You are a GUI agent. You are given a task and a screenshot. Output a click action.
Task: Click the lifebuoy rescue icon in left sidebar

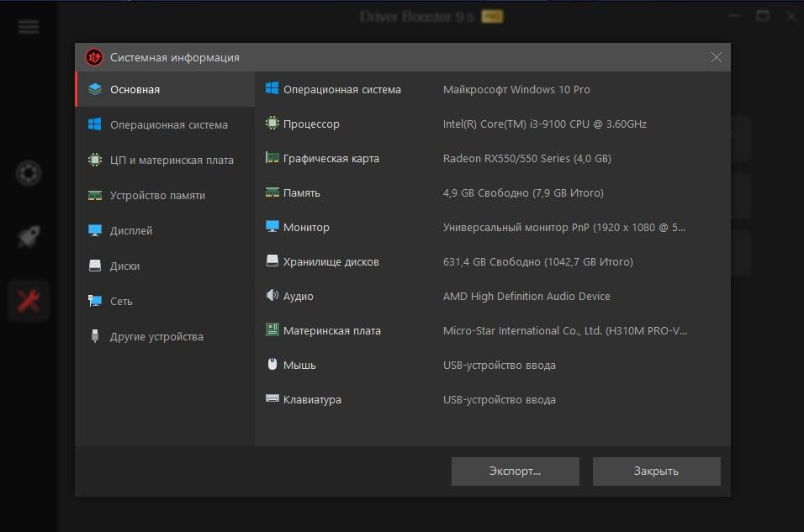(29, 173)
